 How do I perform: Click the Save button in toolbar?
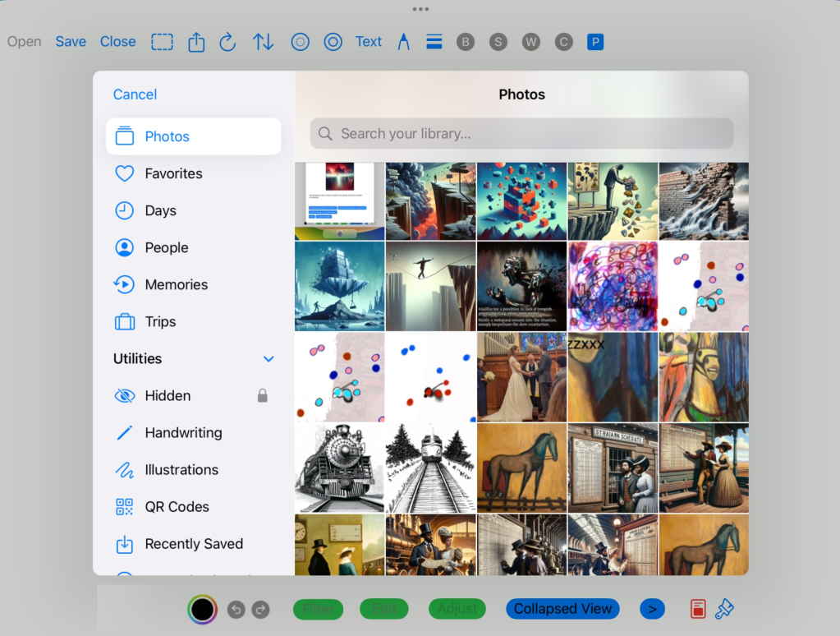71,42
